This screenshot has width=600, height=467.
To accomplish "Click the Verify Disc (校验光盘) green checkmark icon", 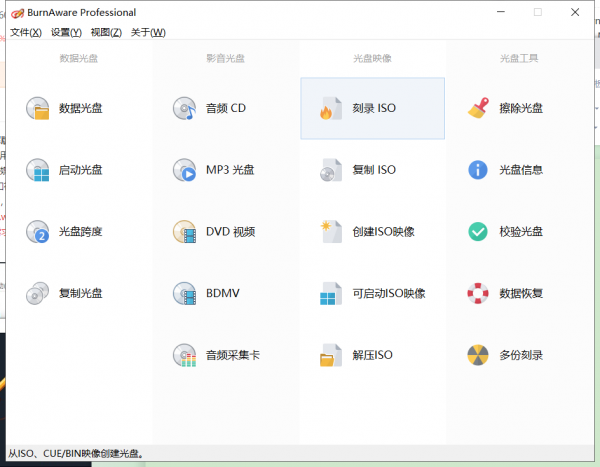I will 478,232.
